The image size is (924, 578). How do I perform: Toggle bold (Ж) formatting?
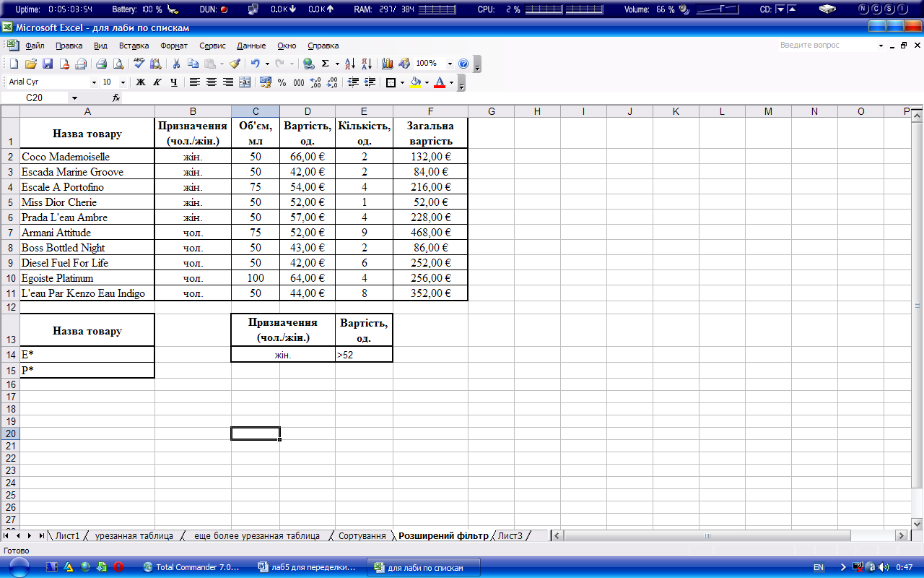141,82
